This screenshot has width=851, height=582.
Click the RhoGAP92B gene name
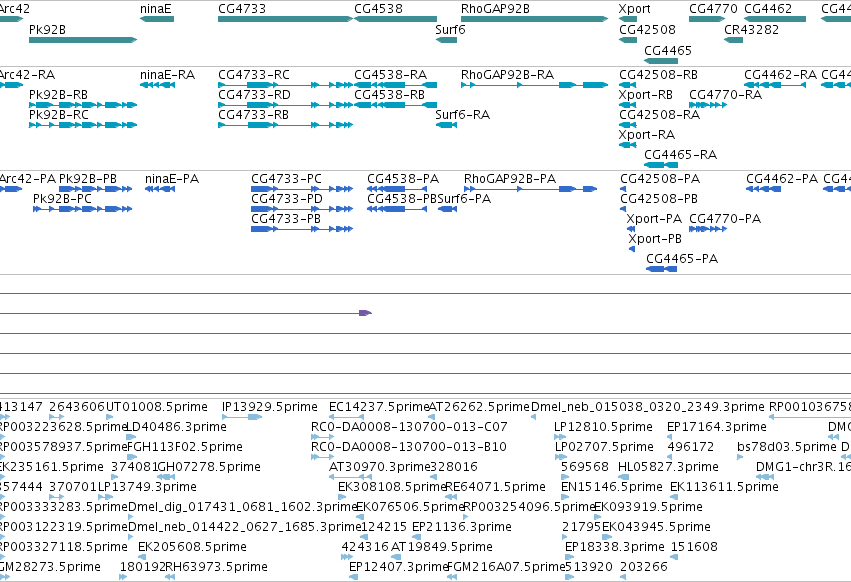coord(496,9)
